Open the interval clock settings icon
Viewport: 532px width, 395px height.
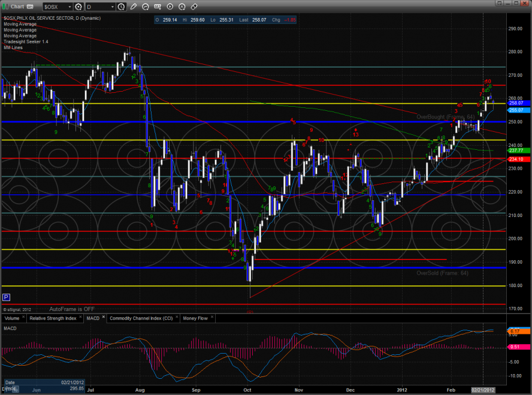[122, 7]
